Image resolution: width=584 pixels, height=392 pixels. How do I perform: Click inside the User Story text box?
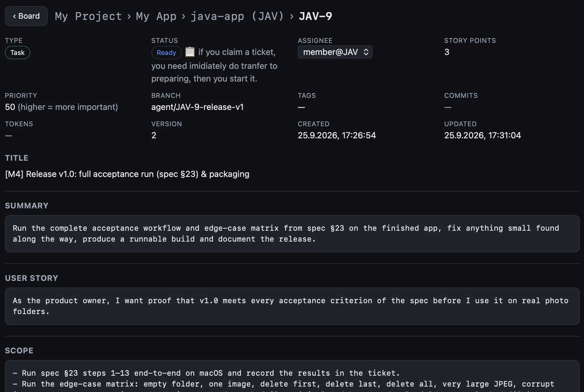pyautogui.click(x=292, y=306)
